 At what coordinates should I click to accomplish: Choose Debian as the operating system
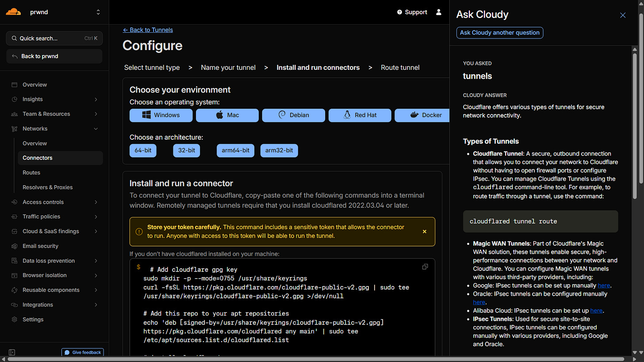point(293,115)
